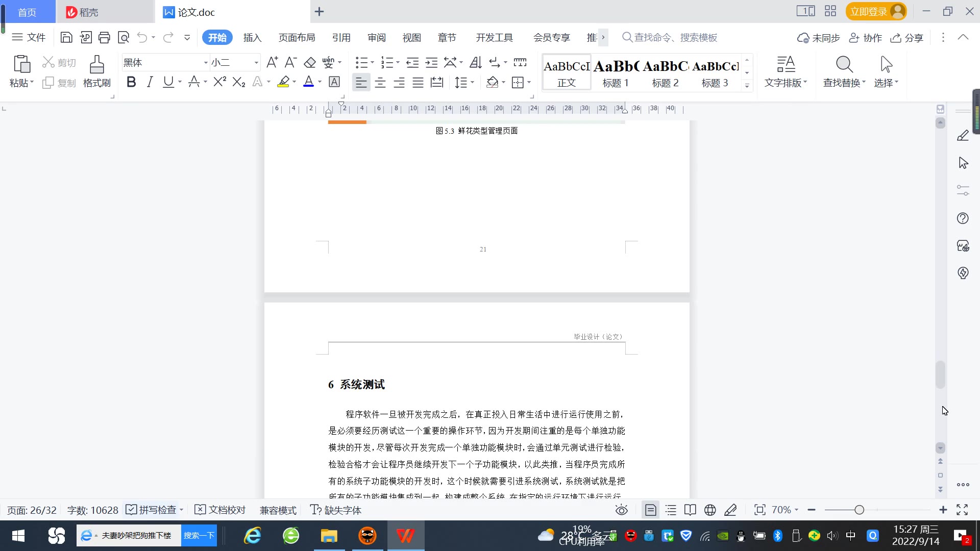The height and width of the screenshot is (551, 980).
Task: Toggle spell check (拼写检查)
Action: 152,510
